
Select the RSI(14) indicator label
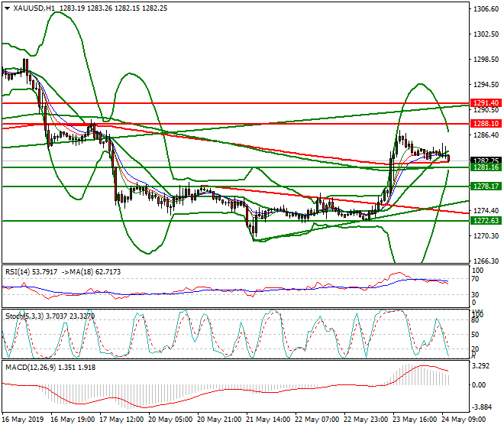pyautogui.click(x=18, y=272)
